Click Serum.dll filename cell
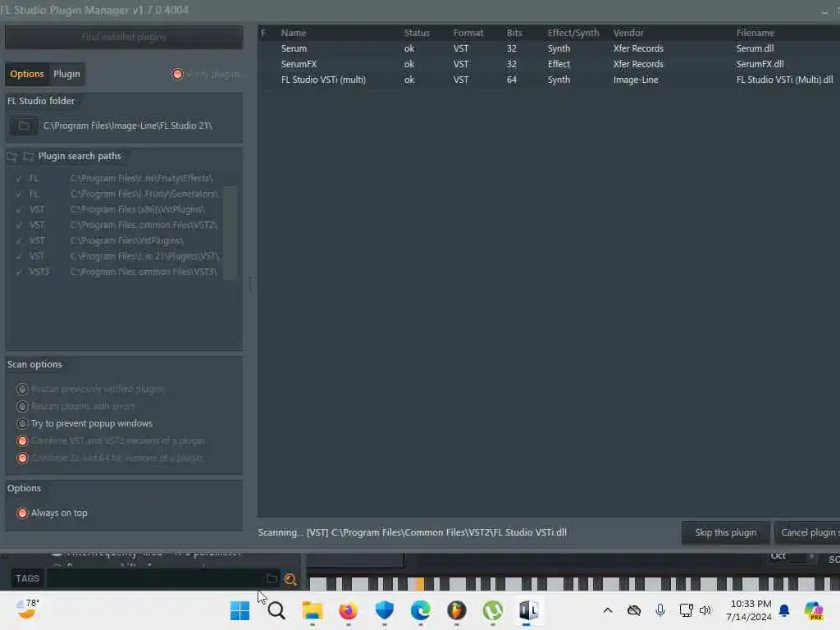 pos(755,48)
